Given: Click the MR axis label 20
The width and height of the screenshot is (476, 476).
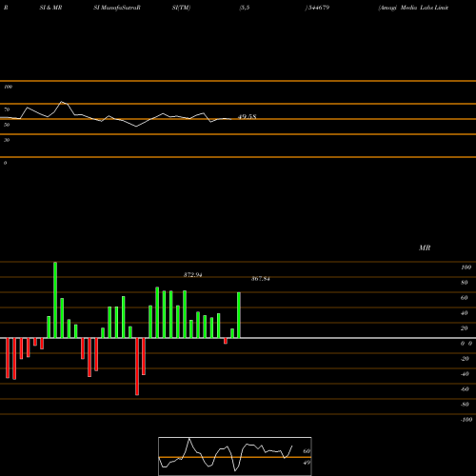Looking at the screenshot, I should (x=465, y=328).
